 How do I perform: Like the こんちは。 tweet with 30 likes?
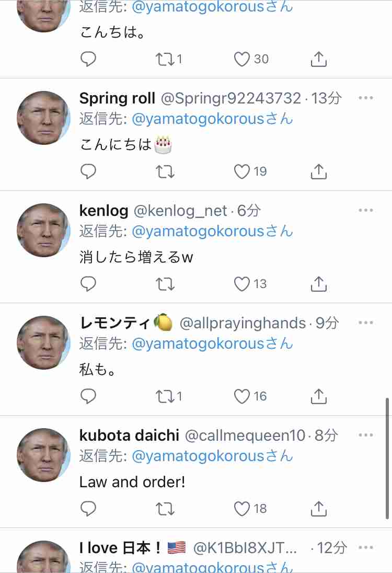pos(241,59)
